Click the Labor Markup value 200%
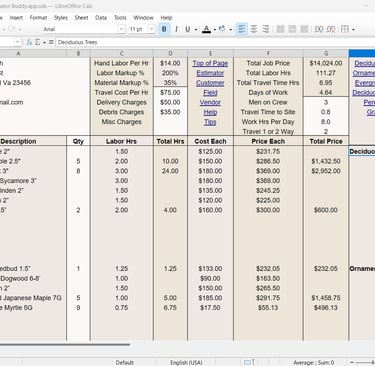This screenshot has width=375, height=366. 170,73
